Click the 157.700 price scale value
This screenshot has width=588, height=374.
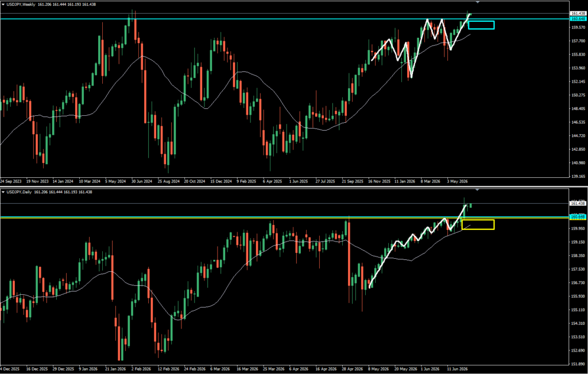[x=578, y=41]
